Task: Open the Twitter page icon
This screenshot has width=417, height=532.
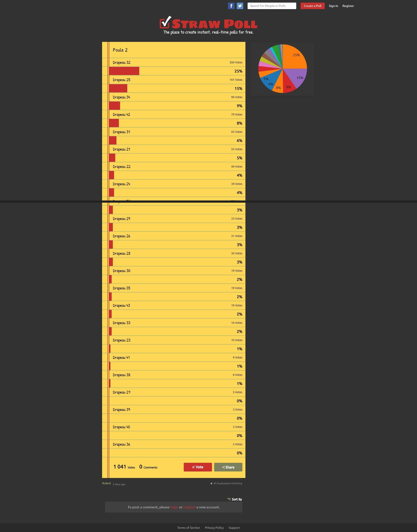Action: click(240, 6)
